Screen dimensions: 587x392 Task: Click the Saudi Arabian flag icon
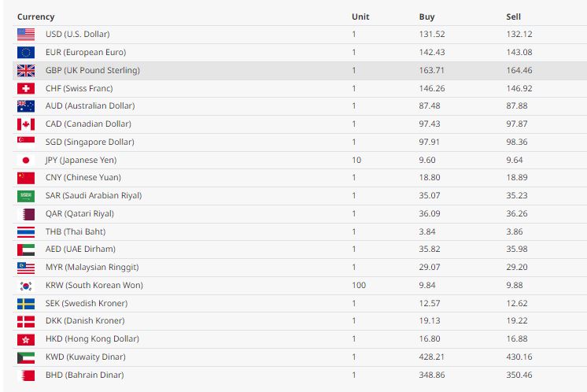tap(26, 195)
